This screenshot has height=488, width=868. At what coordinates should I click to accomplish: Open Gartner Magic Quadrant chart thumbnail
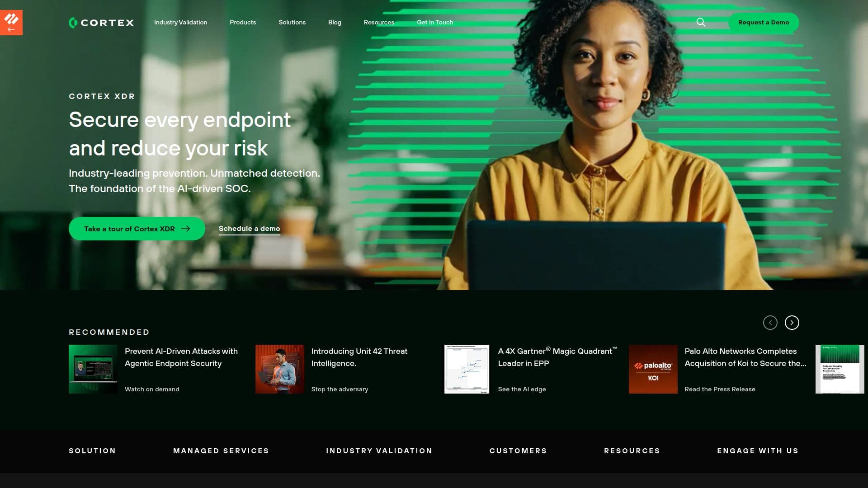coord(467,369)
